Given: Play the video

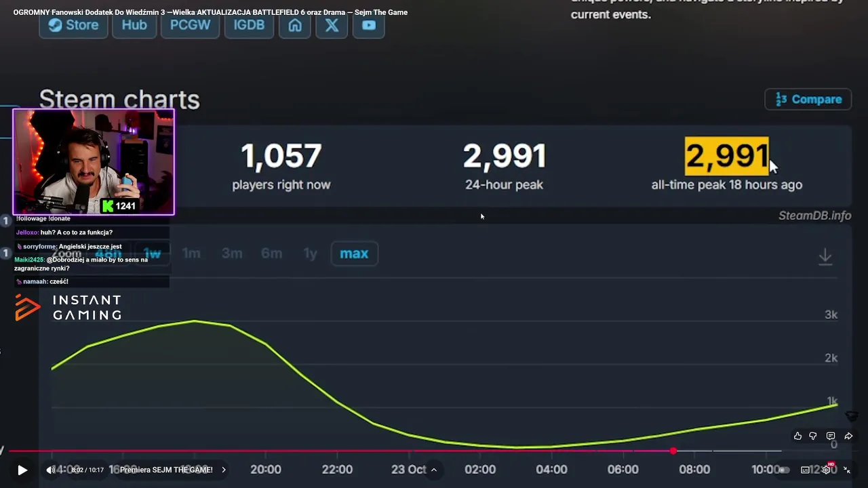Looking at the screenshot, I should pyautogui.click(x=22, y=470).
